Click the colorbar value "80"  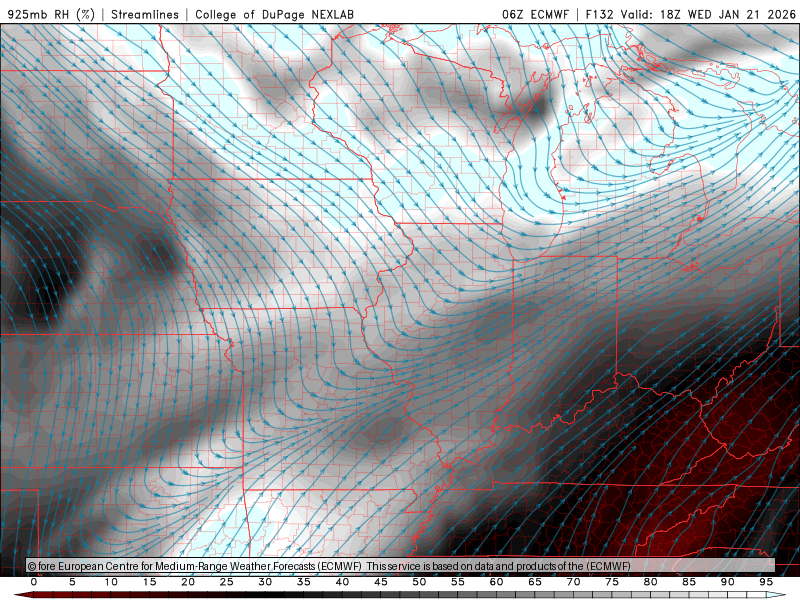tap(651, 582)
